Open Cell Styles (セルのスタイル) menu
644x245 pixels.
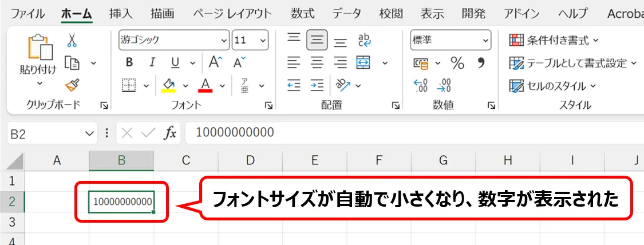[x=552, y=86]
